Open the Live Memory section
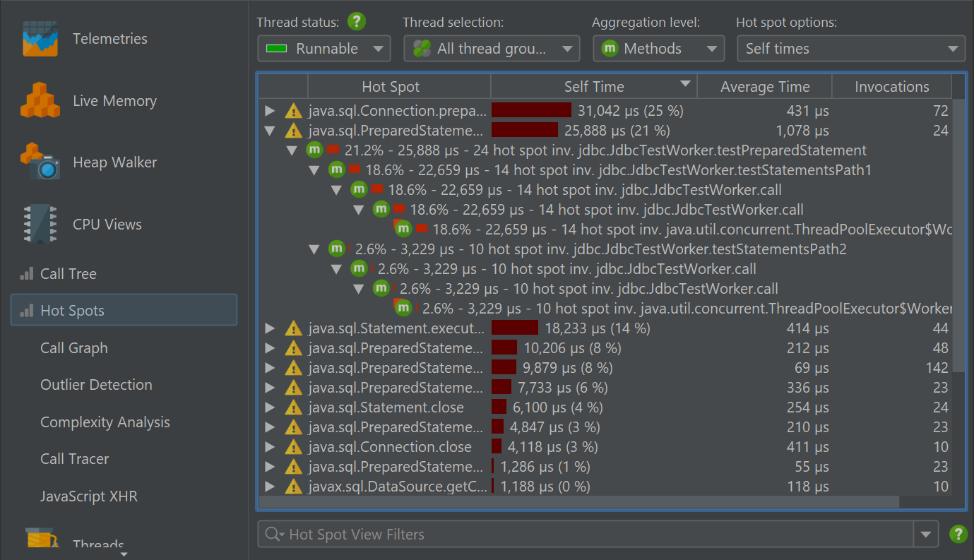This screenshot has width=974, height=560. pos(88,100)
